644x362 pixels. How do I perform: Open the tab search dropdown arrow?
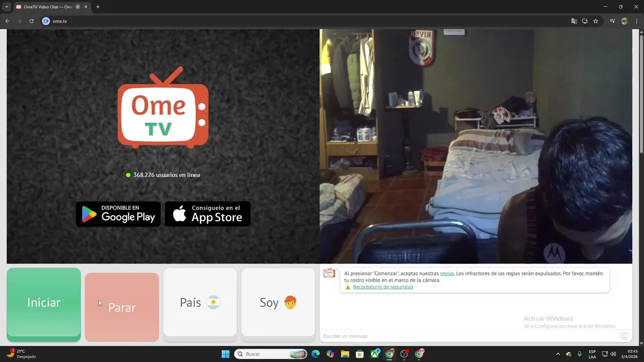click(7, 7)
